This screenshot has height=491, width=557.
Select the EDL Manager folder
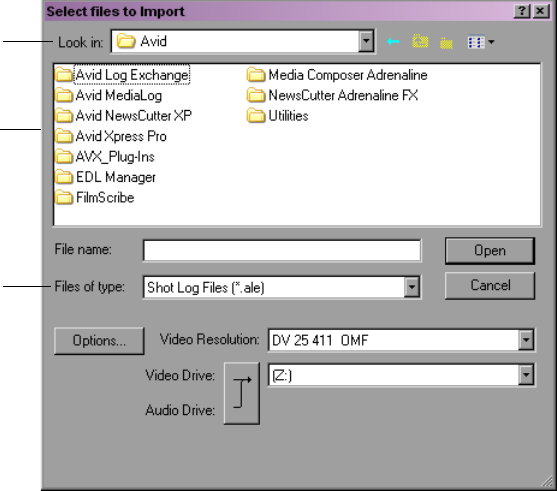(x=106, y=177)
